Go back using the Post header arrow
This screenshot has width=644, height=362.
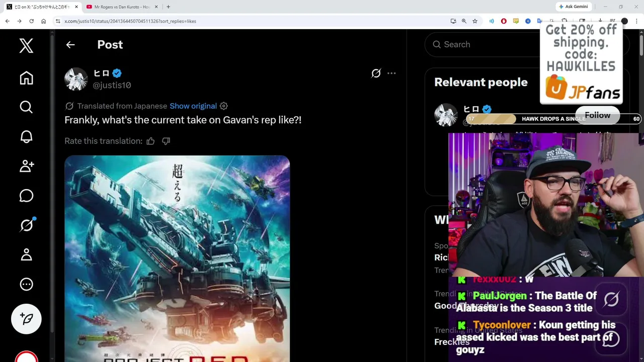click(70, 45)
